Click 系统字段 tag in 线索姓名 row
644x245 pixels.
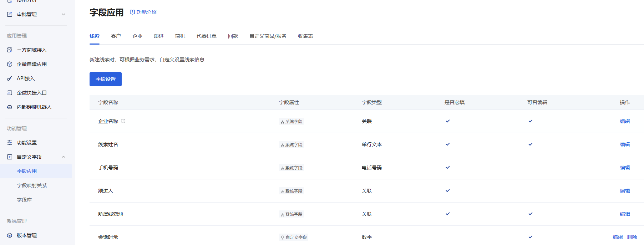[291, 145]
